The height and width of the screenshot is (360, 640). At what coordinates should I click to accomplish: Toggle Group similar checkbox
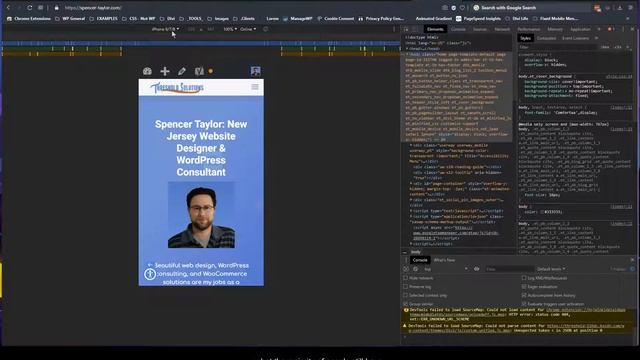coord(405,304)
